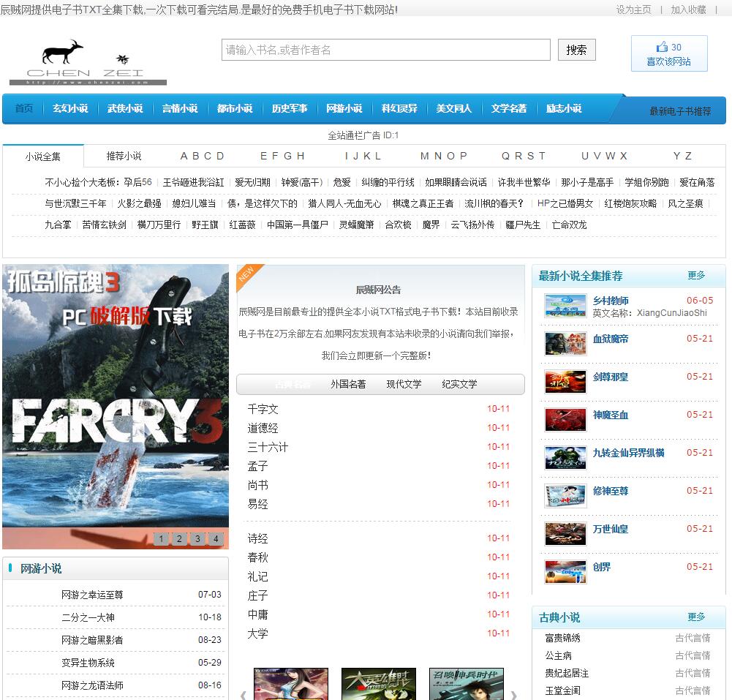Viewport: 732px width, 700px height.
Task: Switch banner to slide 3
Action: point(197,539)
